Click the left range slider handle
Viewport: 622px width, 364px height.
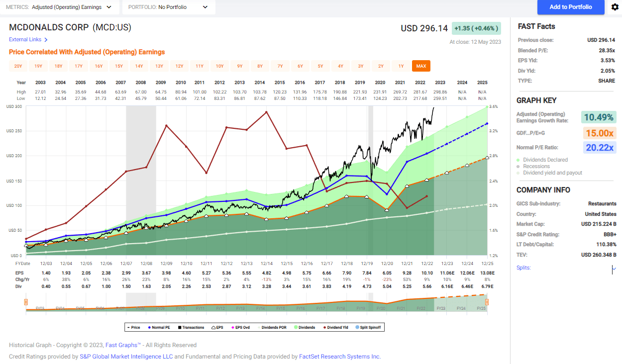point(25,302)
